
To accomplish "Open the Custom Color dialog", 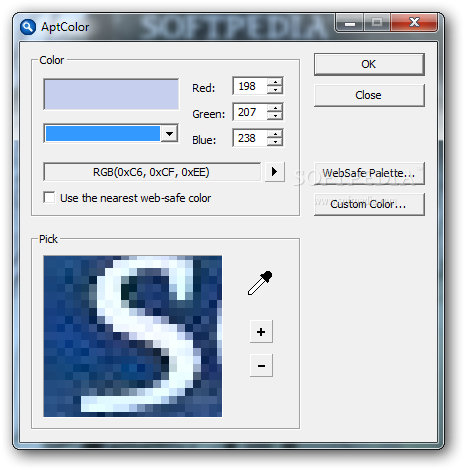I will click(x=369, y=204).
